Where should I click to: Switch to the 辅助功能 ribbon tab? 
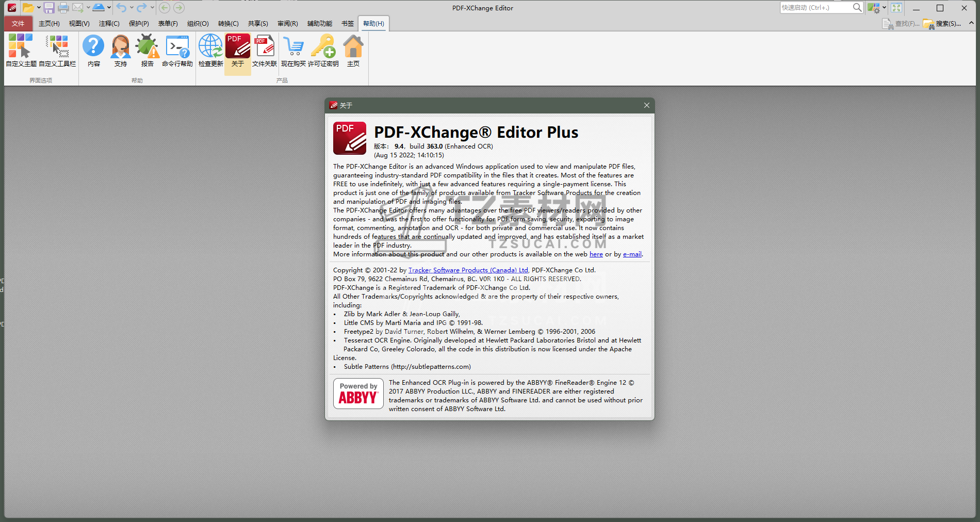coord(320,24)
